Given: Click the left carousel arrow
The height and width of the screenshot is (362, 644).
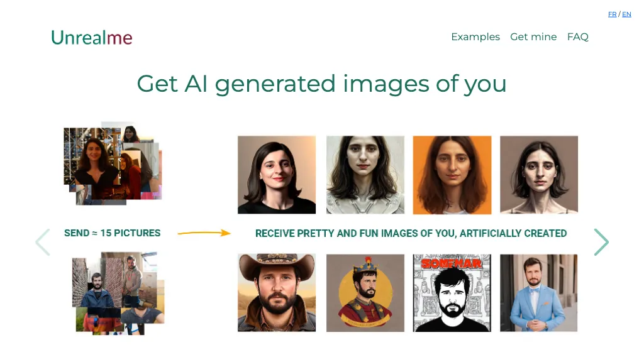Looking at the screenshot, I should 43,242.
